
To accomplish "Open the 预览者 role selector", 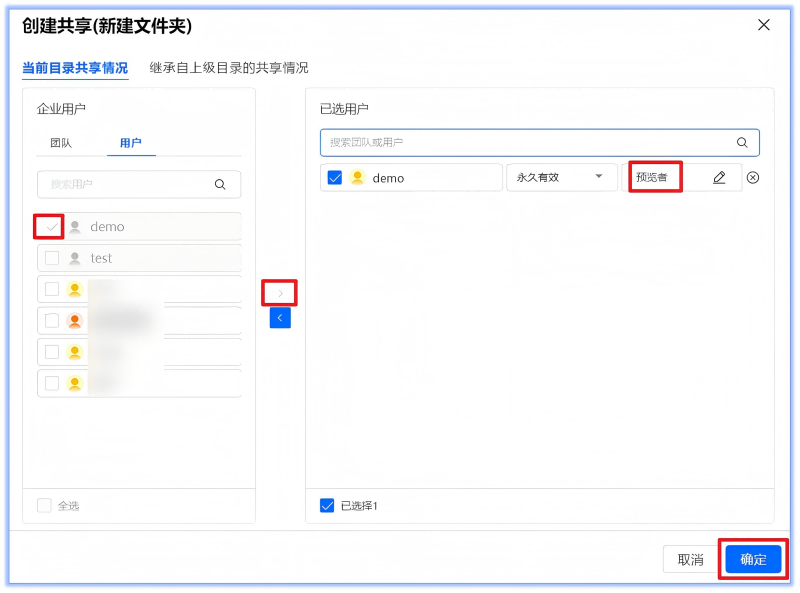I will (x=657, y=178).
